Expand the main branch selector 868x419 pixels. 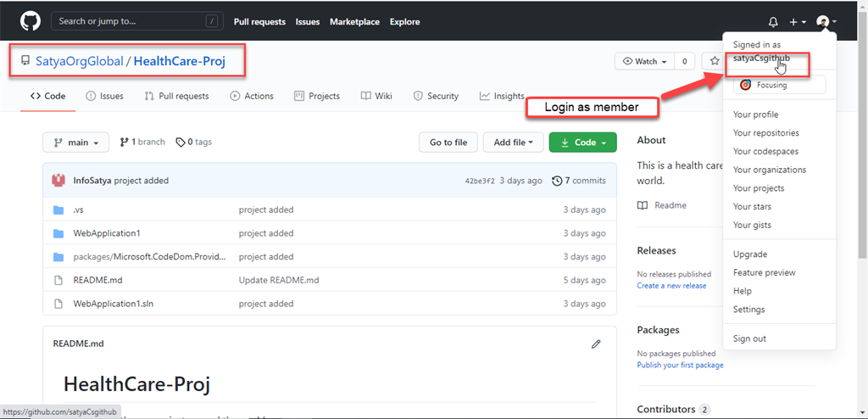[x=75, y=142]
